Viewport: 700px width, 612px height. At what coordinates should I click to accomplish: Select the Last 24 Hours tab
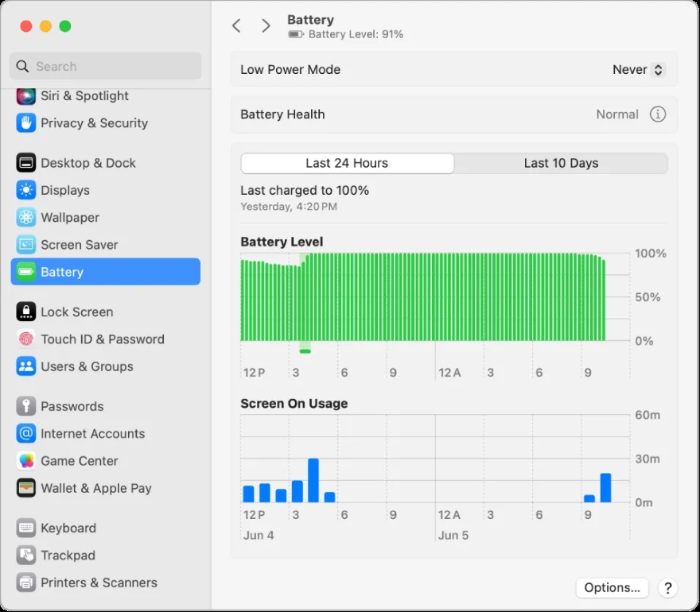347,163
